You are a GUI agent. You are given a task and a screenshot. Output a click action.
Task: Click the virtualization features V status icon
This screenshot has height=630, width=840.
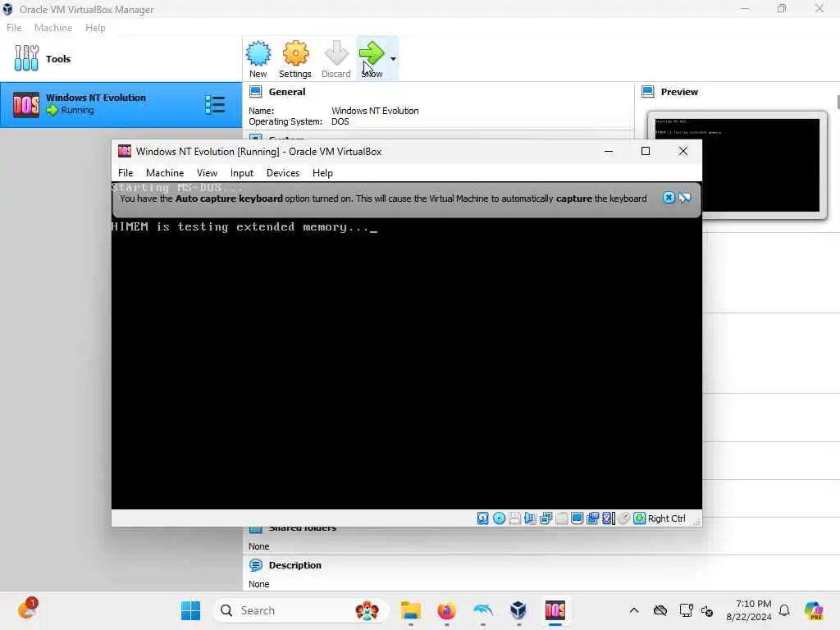click(609, 518)
